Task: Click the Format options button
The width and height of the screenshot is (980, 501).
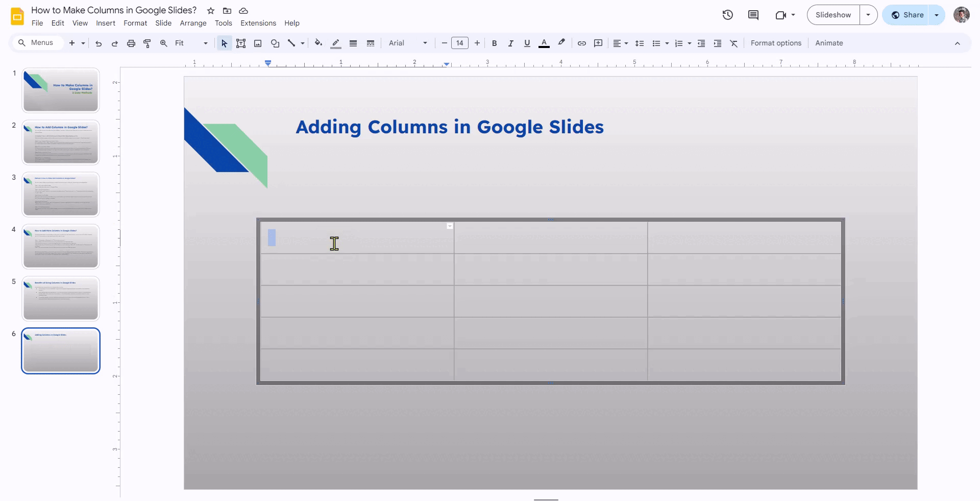Action: [x=776, y=43]
